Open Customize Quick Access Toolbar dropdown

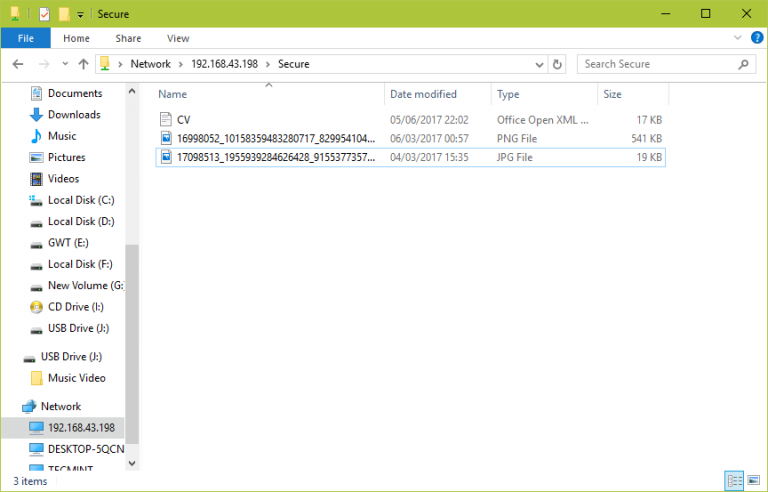coord(80,14)
